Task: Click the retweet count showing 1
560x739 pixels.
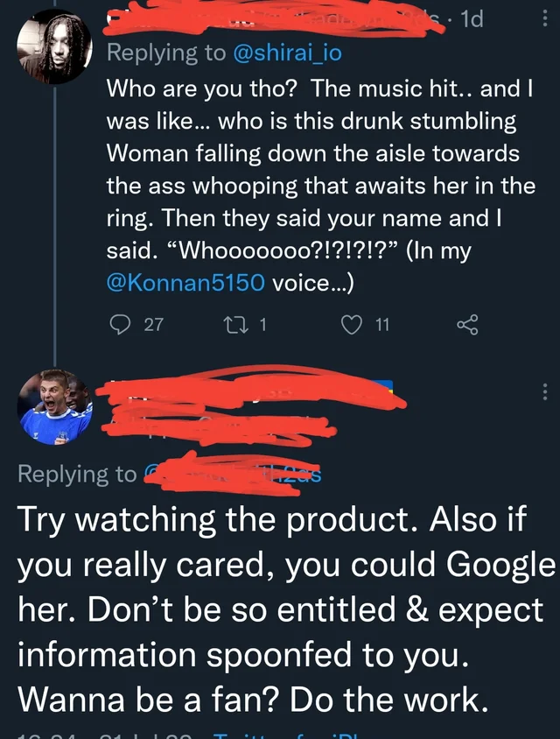Action: (x=263, y=326)
